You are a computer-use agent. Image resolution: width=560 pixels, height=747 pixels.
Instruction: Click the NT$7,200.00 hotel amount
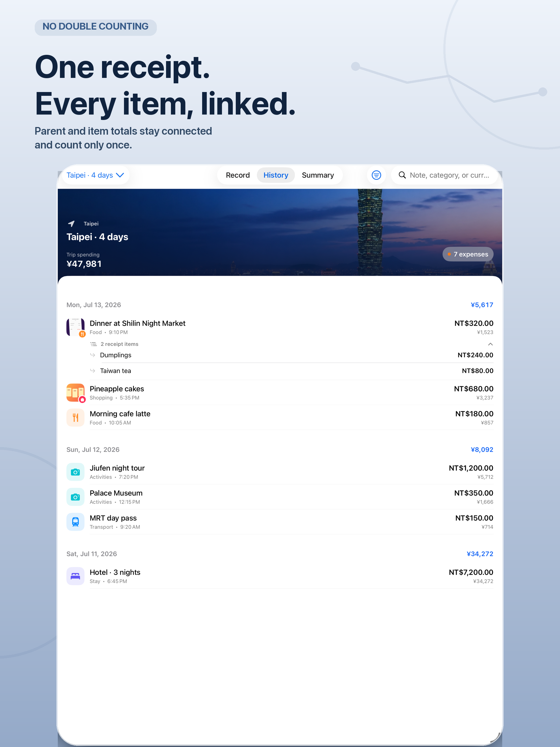click(x=471, y=572)
